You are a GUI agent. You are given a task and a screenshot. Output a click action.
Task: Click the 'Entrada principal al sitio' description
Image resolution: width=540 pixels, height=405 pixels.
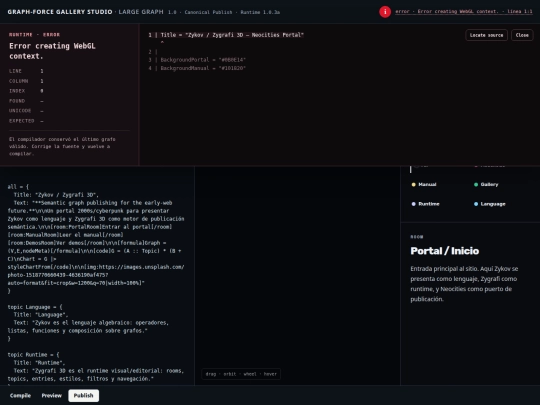point(464,284)
